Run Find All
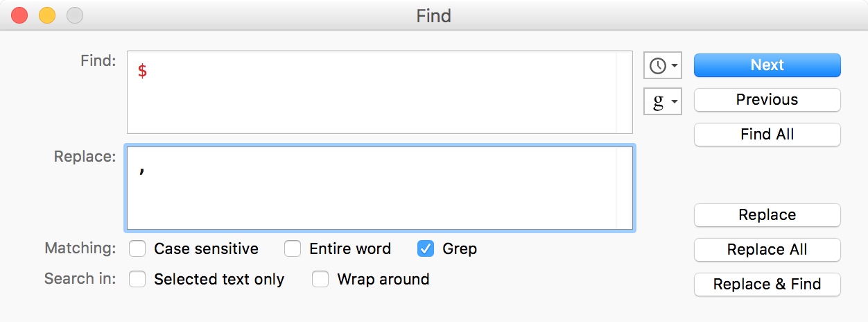The width and height of the screenshot is (868, 322). [x=767, y=135]
